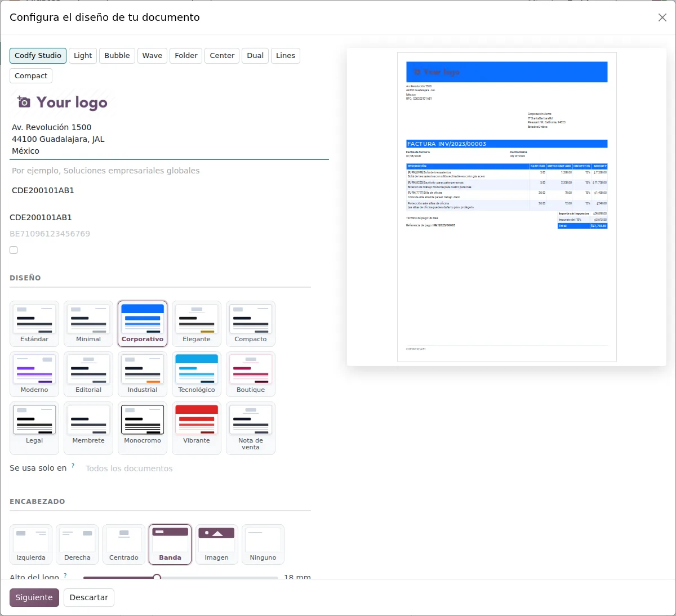Pick the Industrial layout design
This screenshot has width=676, height=616.
click(x=143, y=374)
